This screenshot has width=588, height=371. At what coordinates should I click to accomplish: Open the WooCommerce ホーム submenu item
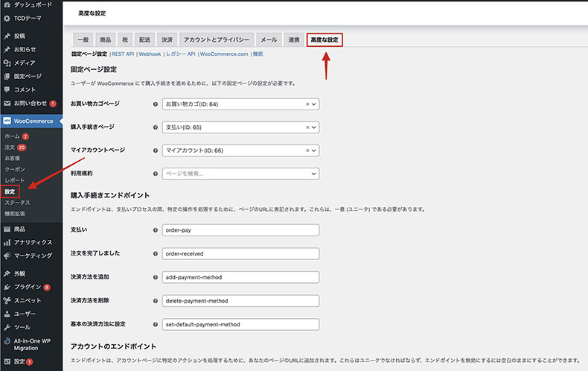pyautogui.click(x=12, y=136)
